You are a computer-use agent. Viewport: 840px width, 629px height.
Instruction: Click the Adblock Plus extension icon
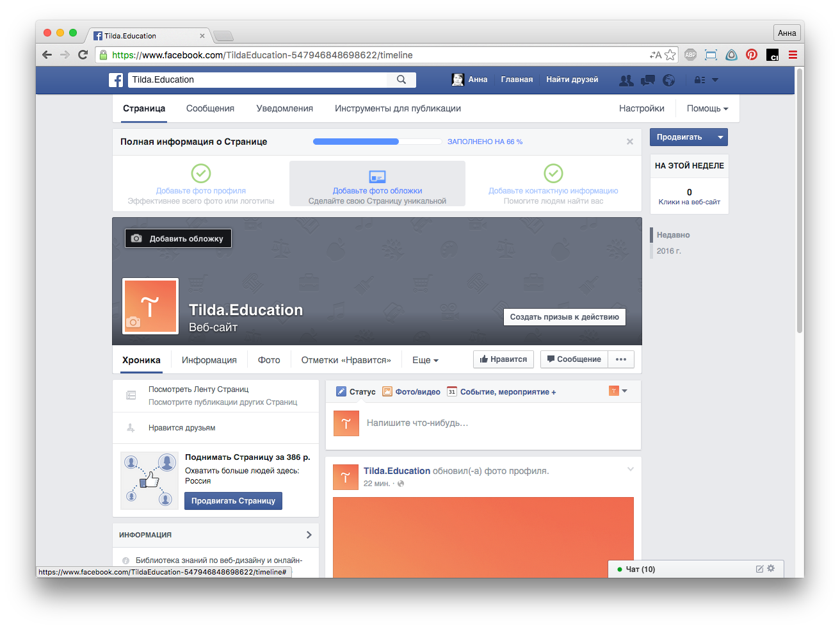pyautogui.click(x=690, y=55)
